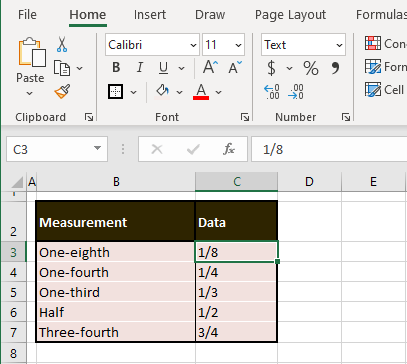The image size is (407, 364).
Task: Select cell with value 3/4
Action: pos(236,332)
